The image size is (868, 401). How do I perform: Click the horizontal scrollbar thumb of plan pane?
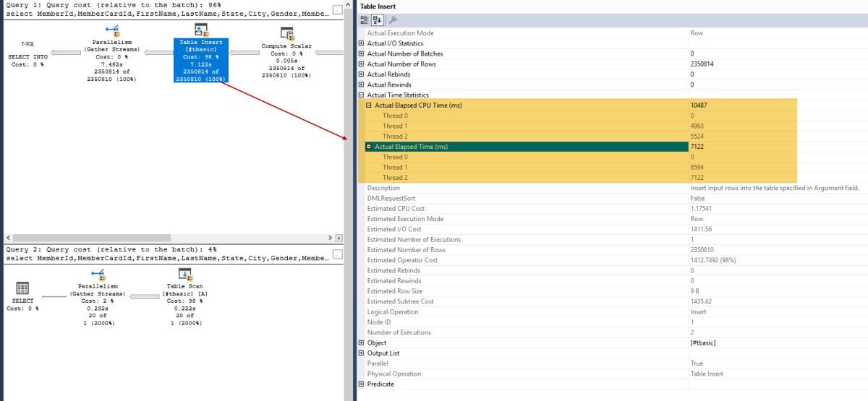[93, 238]
